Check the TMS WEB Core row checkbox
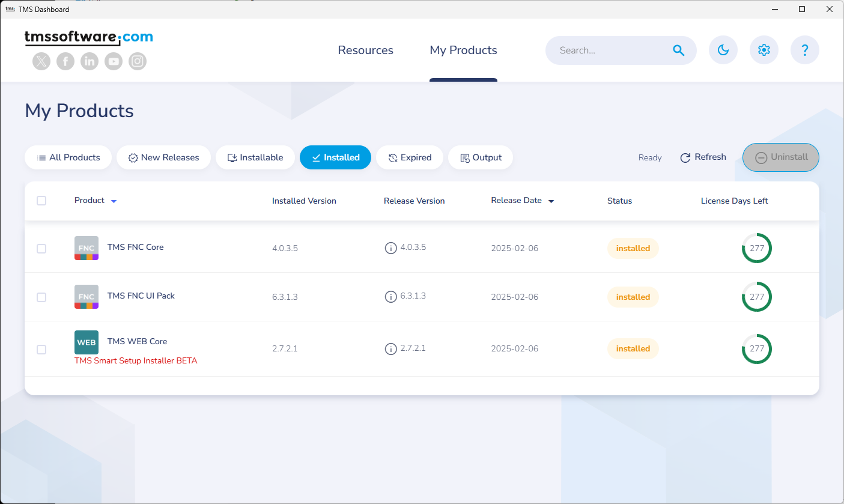The image size is (844, 504). 41,349
